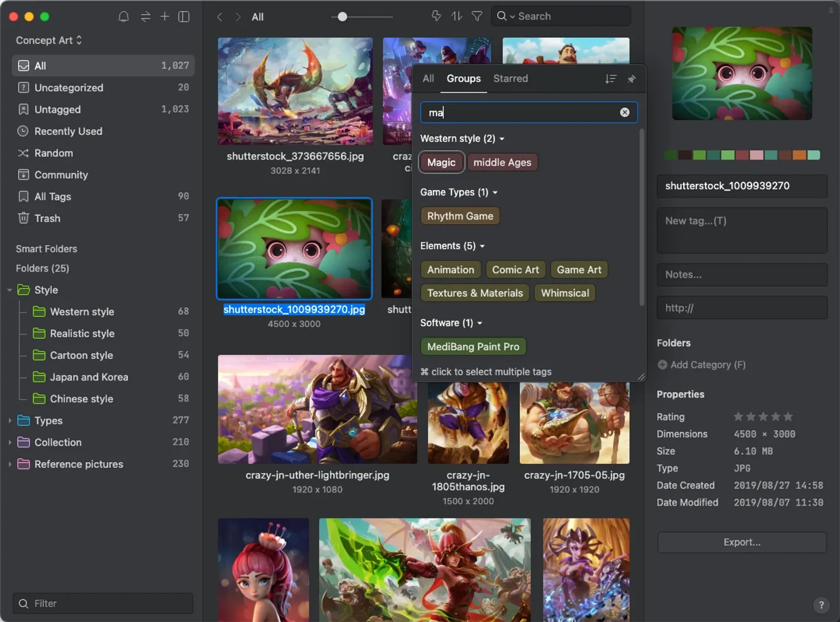Screen dimensions: 840x622
Task: Click the switch library arrows icon
Action: coord(145,16)
